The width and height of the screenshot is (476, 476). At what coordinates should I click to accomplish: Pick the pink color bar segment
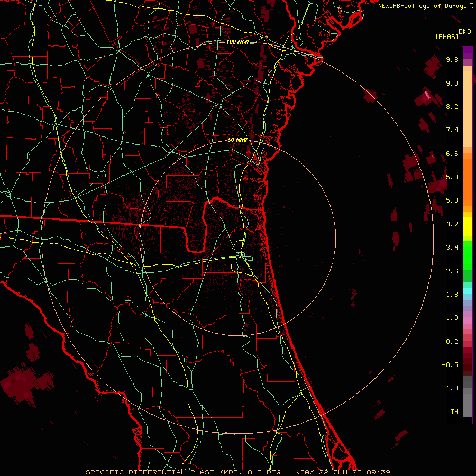(x=467, y=321)
